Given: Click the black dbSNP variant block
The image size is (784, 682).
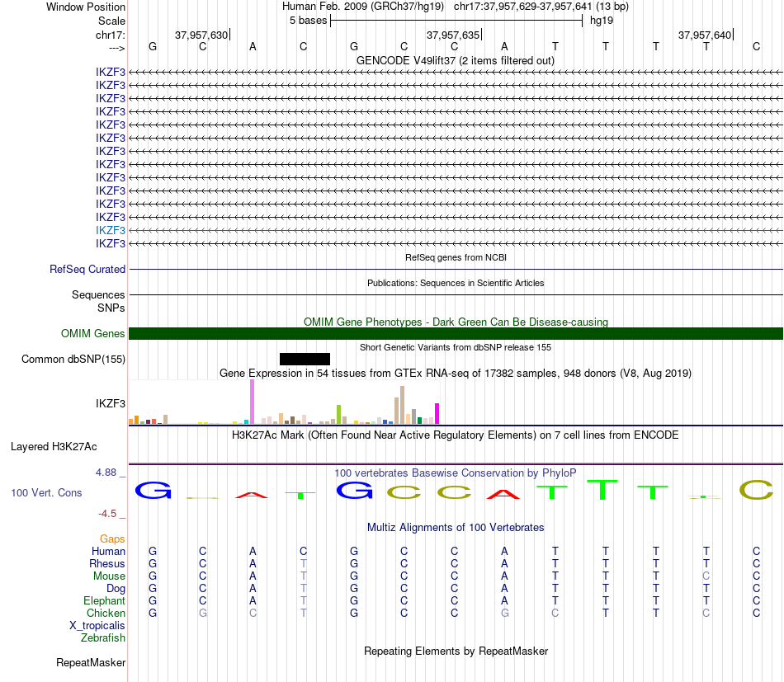Looking at the screenshot, I should coord(305,360).
